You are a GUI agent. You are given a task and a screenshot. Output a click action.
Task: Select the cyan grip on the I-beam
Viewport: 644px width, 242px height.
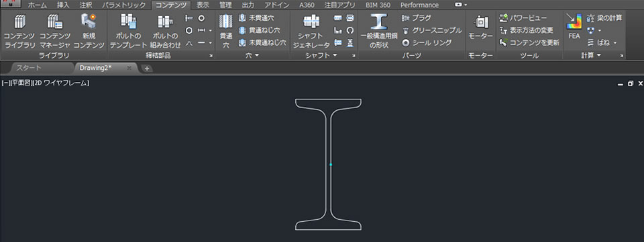click(x=331, y=165)
